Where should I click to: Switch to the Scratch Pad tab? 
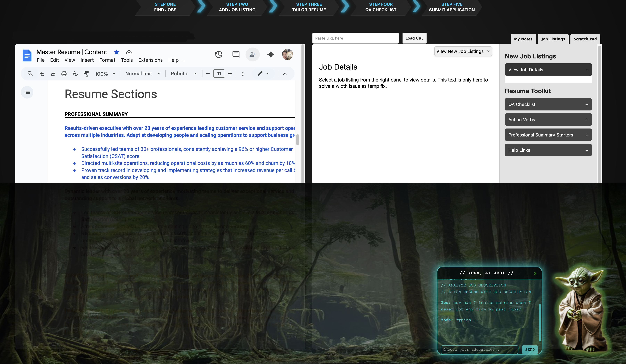pyautogui.click(x=585, y=39)
